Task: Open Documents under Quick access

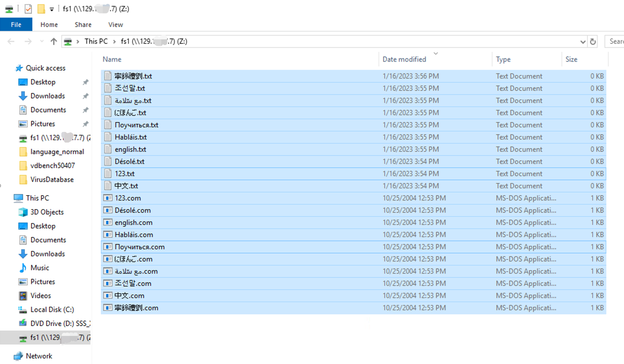Action: [x=48, y=110]
